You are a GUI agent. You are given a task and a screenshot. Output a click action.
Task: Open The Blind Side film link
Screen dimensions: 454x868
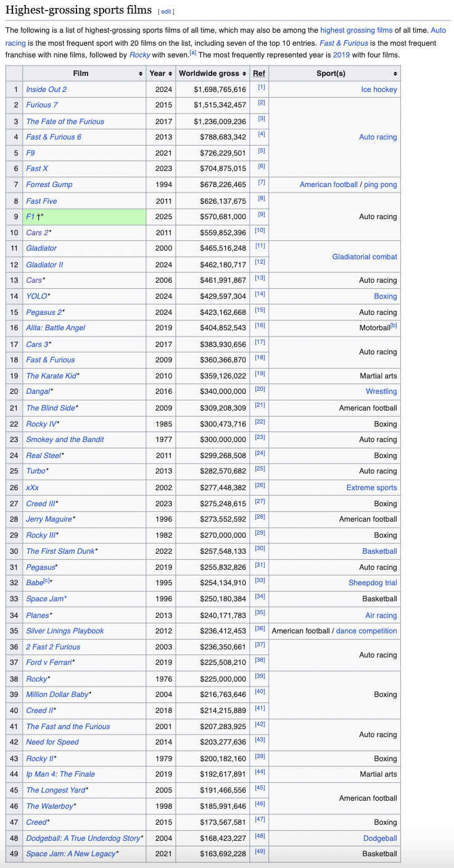51,408
